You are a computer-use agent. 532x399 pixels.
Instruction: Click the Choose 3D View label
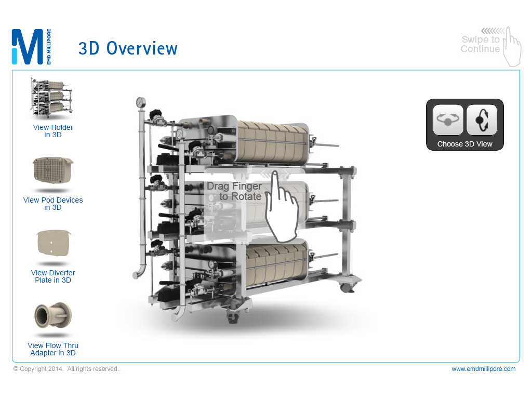[x=464, y=144]
